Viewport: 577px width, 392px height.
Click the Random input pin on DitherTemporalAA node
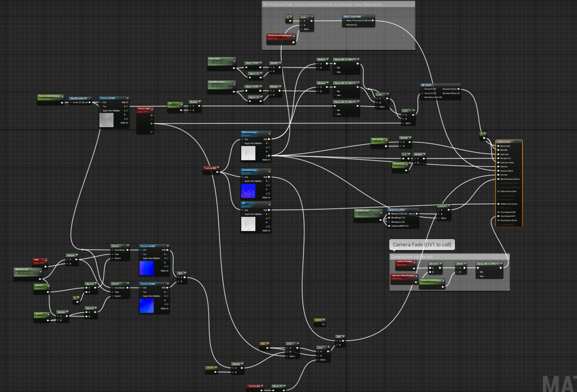pos(344,25)
